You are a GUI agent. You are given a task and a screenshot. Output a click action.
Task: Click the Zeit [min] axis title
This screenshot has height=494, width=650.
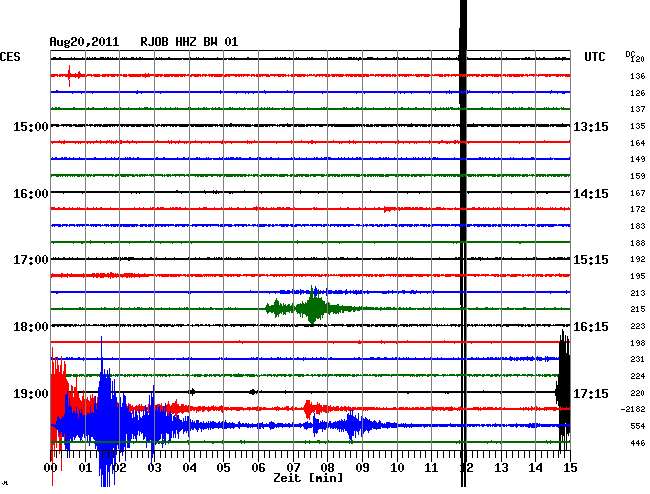point(308,478)
